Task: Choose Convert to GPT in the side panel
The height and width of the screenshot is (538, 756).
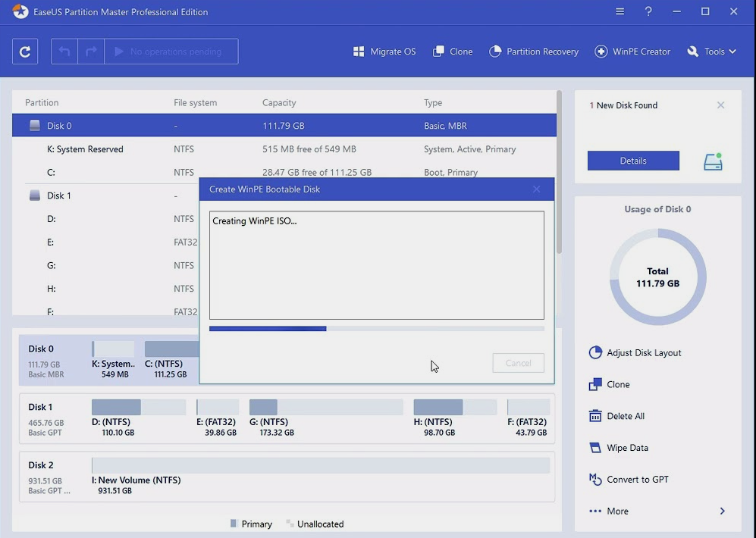Action: 629,480
